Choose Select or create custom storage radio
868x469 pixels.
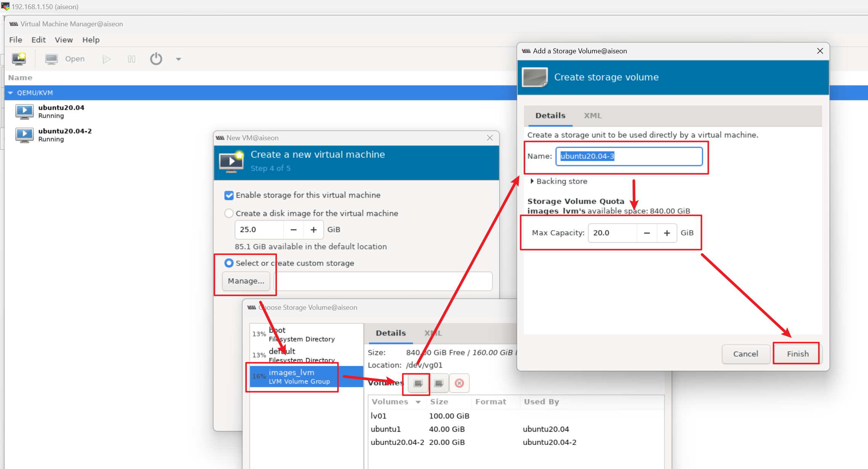coord(229,263)
